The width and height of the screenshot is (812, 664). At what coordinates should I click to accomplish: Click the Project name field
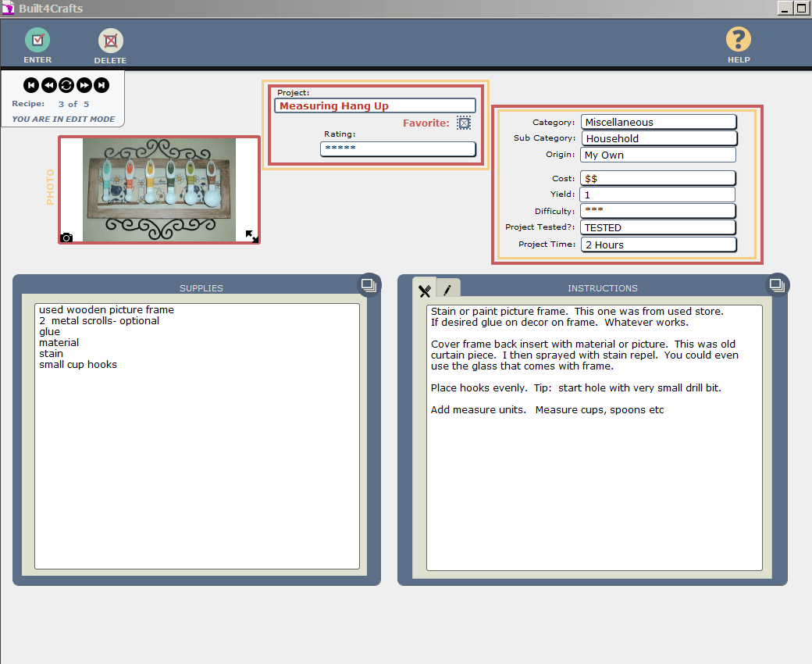pyautogui.click(x=375, y=105)
